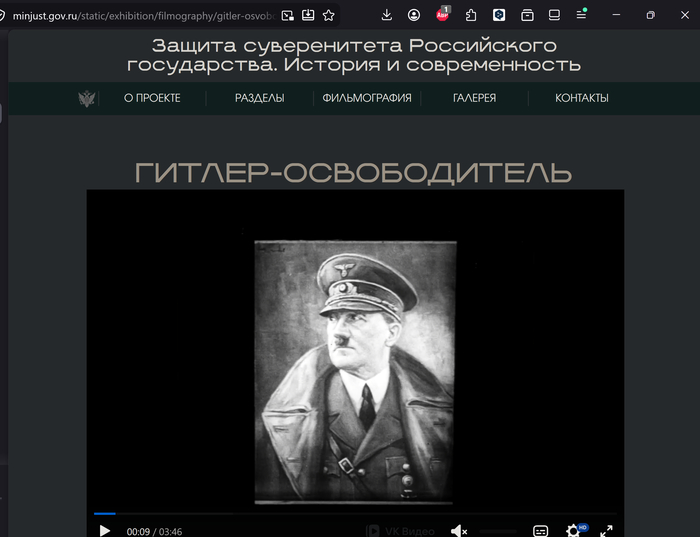This screenshot has width=700, height=537.
Task: Open the ГАЛЕРЕЯ menu item
Action: (475, 98)
